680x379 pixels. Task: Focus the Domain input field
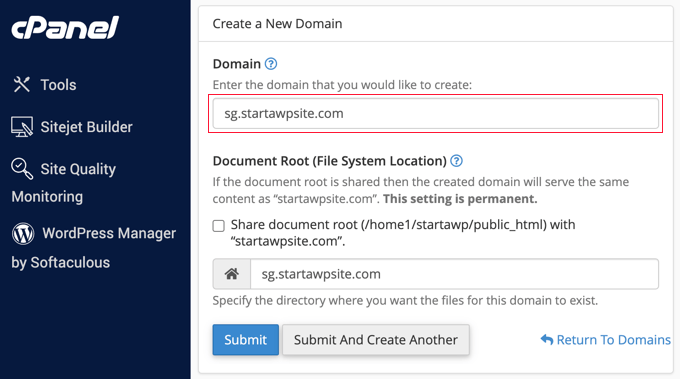pyautogui.click(x=435, y=114)
